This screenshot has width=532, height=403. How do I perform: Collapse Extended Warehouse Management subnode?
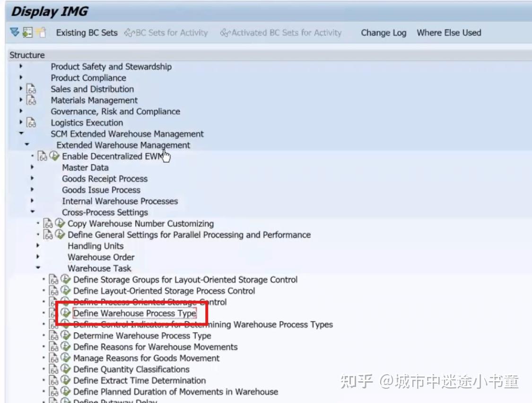point(27,144)
